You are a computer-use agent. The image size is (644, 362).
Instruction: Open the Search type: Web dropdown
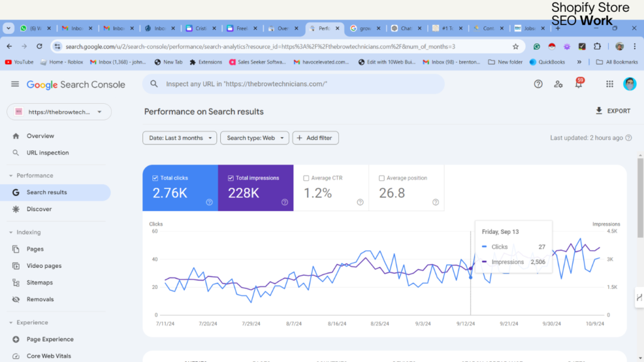255,138
